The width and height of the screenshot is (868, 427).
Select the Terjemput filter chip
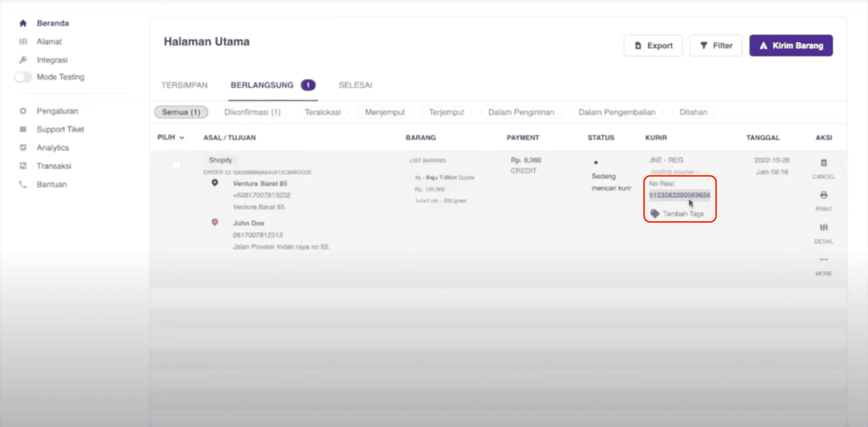(446, 112)
